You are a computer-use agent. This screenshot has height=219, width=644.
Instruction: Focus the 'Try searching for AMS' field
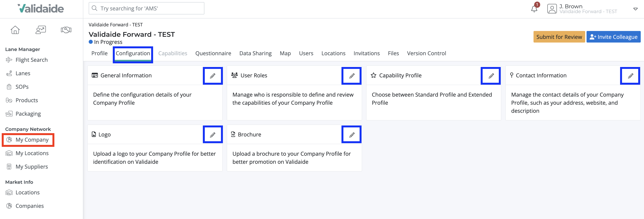pyautogui.click(x=147, y=8)
